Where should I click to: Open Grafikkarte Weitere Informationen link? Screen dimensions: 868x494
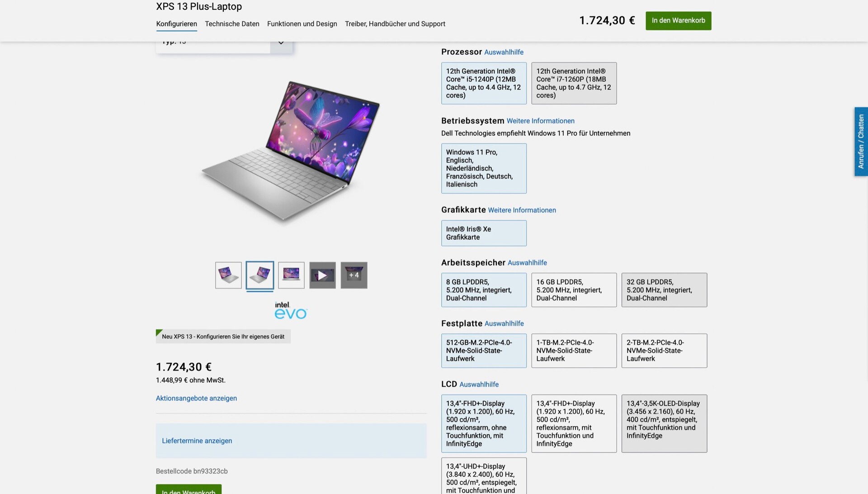pyautogui.click(x=522, y=210)
